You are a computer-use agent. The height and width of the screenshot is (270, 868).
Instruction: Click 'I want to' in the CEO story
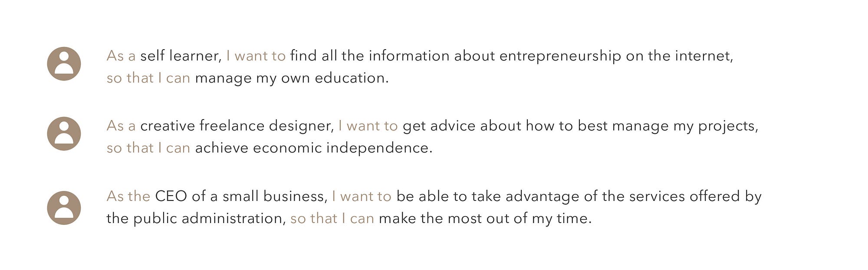click(362, 197)
